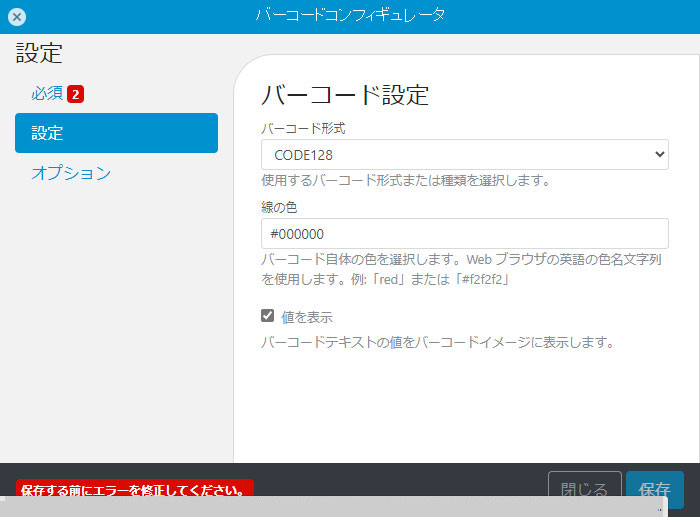Click the red 2 error badge
700x517 pixels.
click(75, 94)
